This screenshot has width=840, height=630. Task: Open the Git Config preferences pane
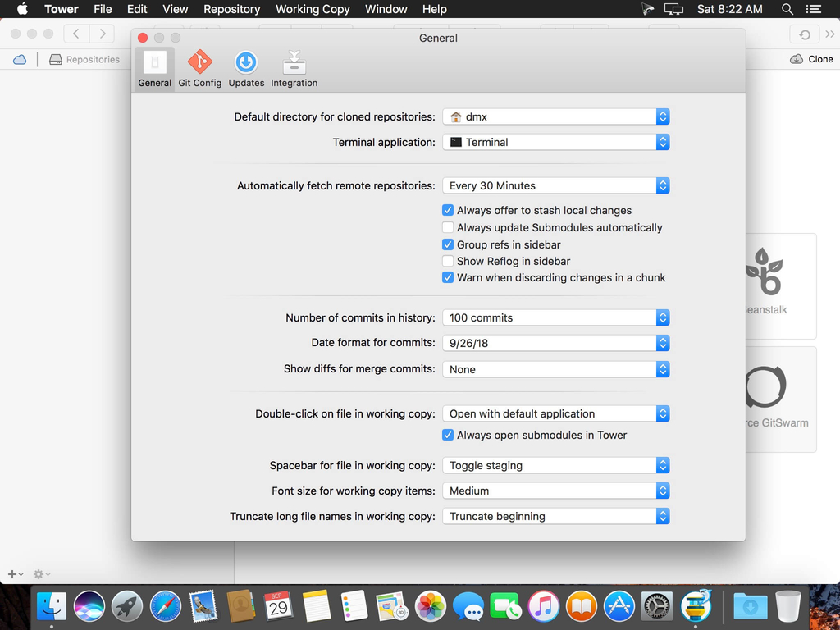pyautogui.click(x=199, y=69)
